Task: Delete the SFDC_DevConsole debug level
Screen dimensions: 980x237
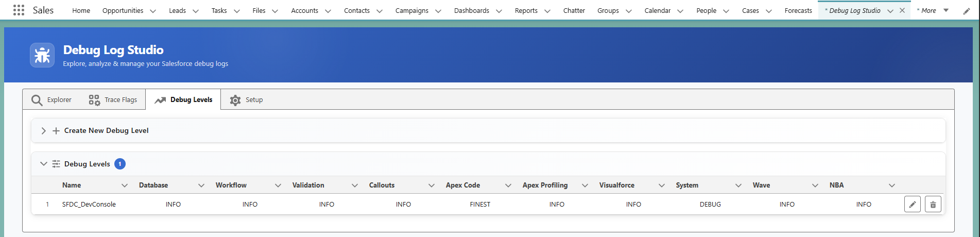Action: click(933, 205)
